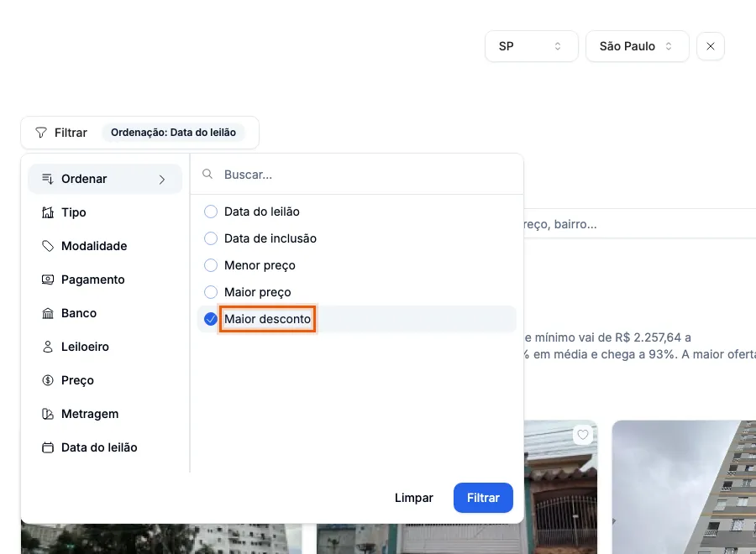The height and width of the screenshot is (554, 756).
Task: Open the Pagamento filter category
Action: tap(105, 280)
